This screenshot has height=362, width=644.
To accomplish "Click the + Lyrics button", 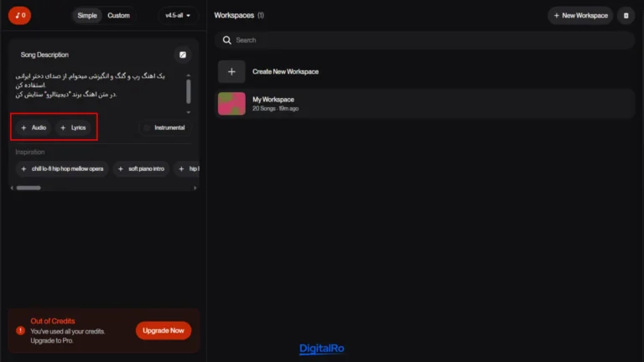I will (74, 128).
